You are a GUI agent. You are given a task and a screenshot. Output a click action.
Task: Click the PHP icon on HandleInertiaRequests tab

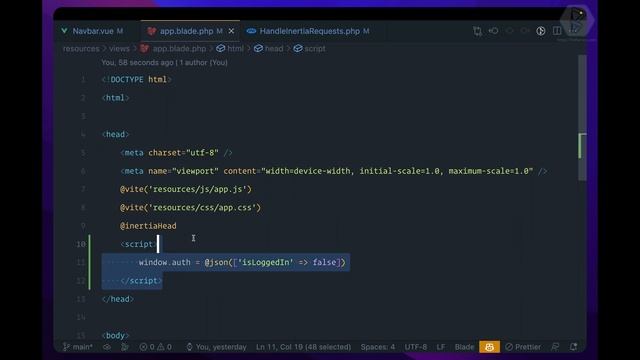251,31
